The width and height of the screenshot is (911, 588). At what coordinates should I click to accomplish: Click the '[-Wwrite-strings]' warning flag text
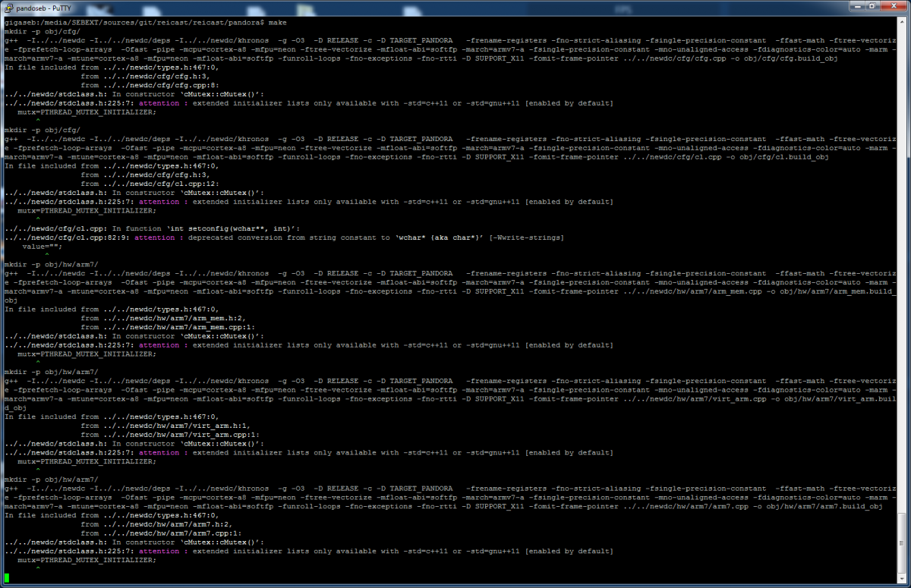[x=525, y=237]
